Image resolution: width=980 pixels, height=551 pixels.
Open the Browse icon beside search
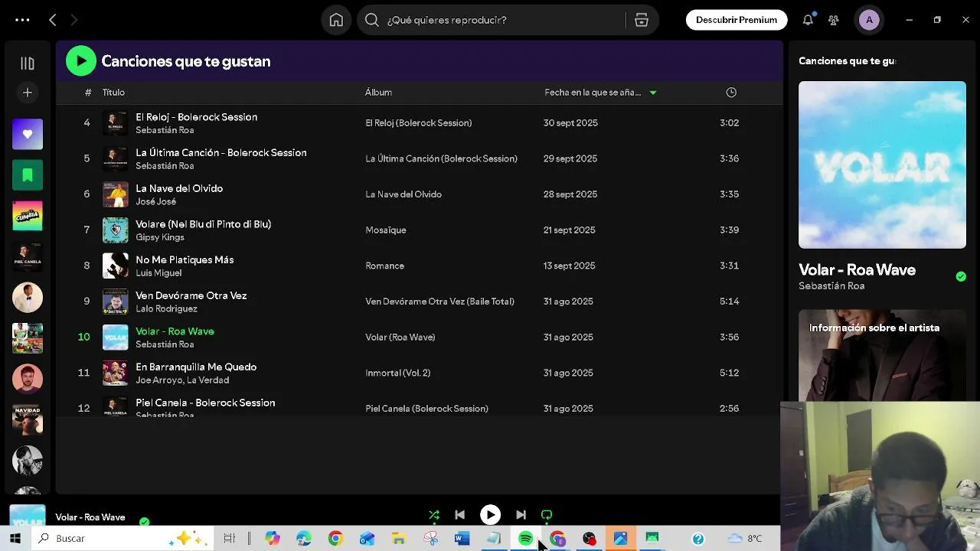tap(642, 21)
